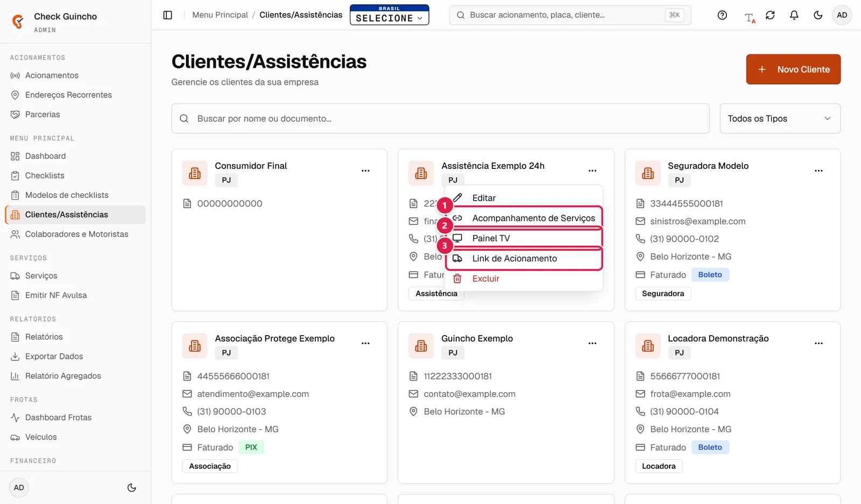Choose Link de Acionamento menu entry
Screen dimensions: 861x504
[524, 259]
